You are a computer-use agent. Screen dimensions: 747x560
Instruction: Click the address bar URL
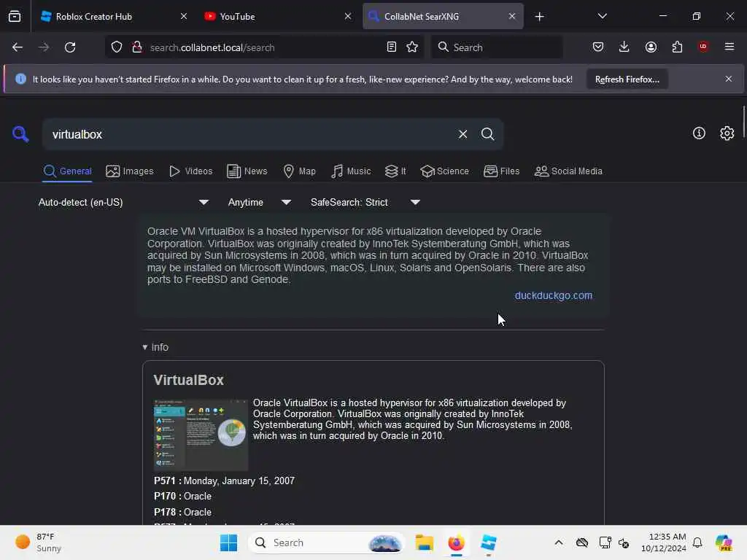click(212, 47)
